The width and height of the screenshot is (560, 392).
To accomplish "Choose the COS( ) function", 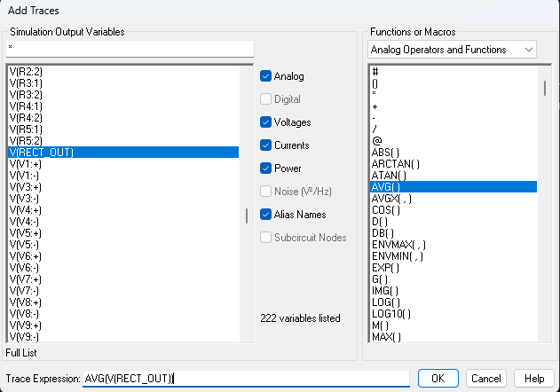I will 454,210.
